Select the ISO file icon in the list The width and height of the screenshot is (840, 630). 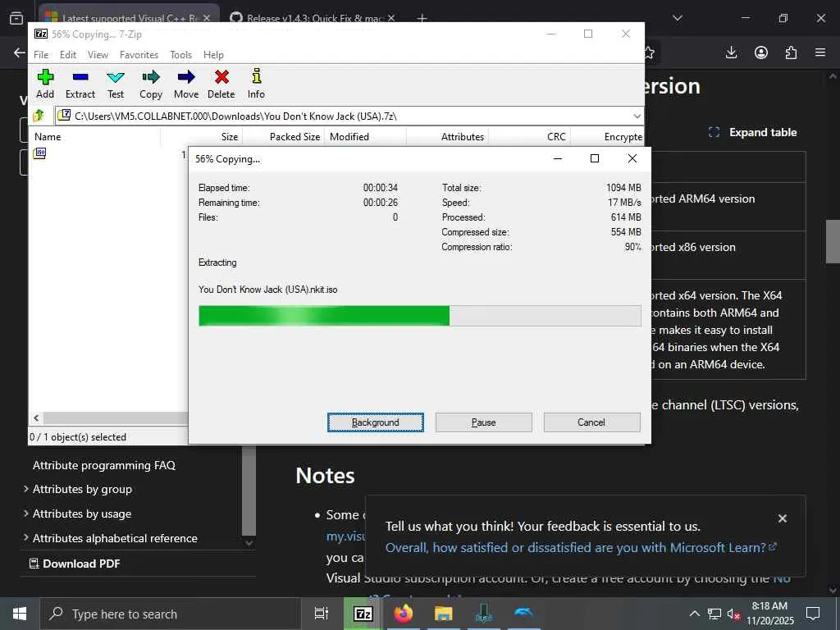pos(39,153)
